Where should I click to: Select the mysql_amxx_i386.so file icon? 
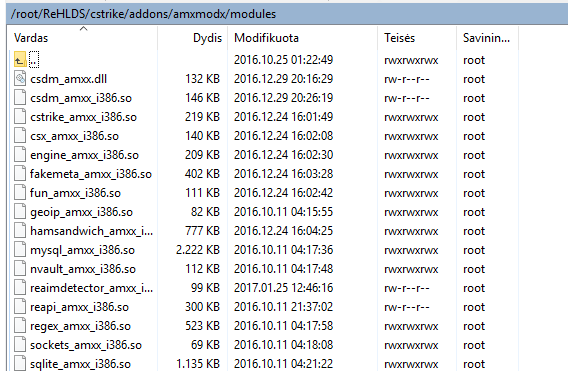20,250
